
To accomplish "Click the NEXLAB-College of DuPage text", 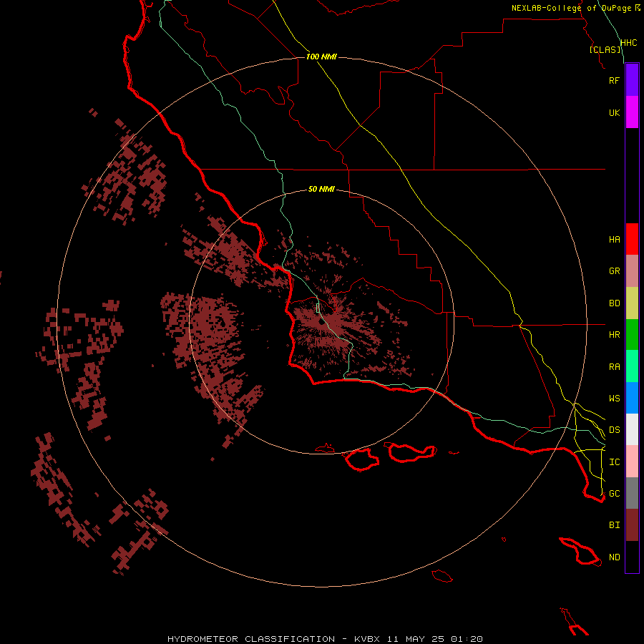I will tap(571, 8).
